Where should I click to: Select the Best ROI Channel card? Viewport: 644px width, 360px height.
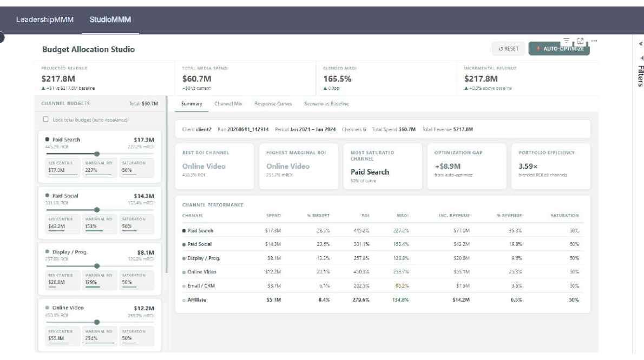coord(214,166)
